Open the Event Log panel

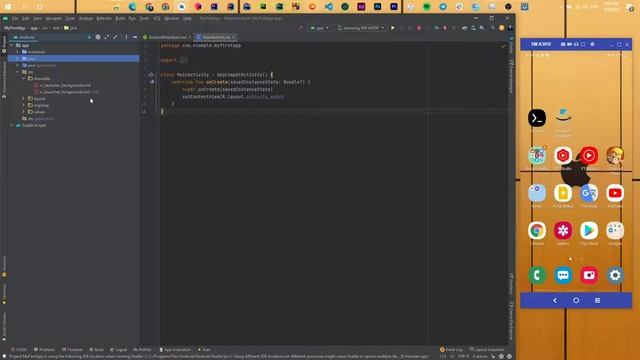[451, 349]
